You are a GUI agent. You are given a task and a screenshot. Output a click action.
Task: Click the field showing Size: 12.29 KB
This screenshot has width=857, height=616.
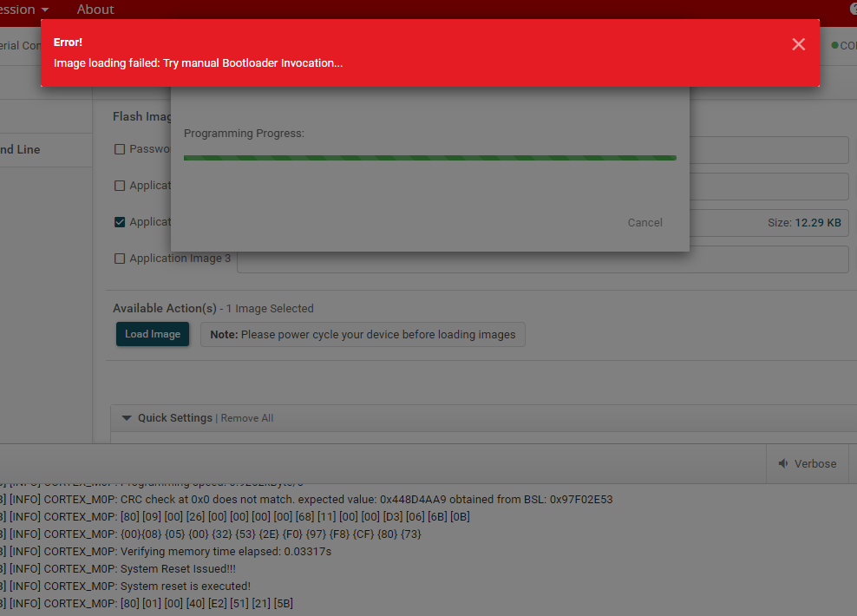click(769, 223)
